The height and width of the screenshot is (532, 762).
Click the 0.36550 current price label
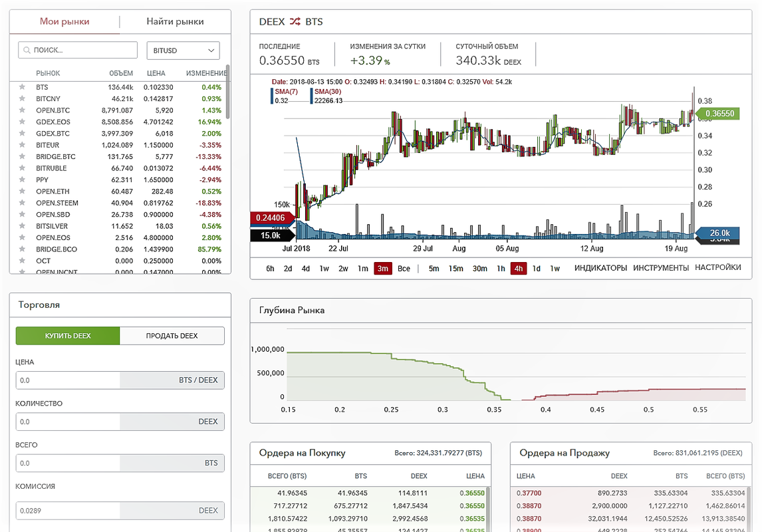719,114
